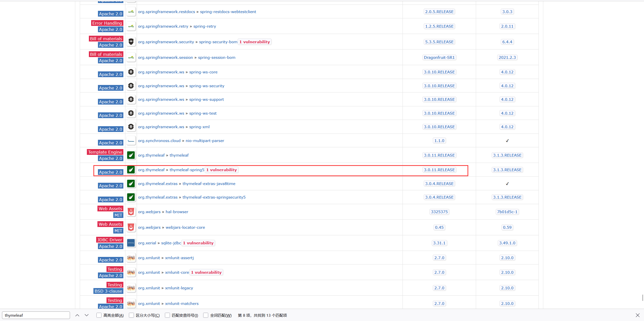Screen dimensions: 644x321
Task: Close the find bar with the X
Action: (x=638, y=315)
